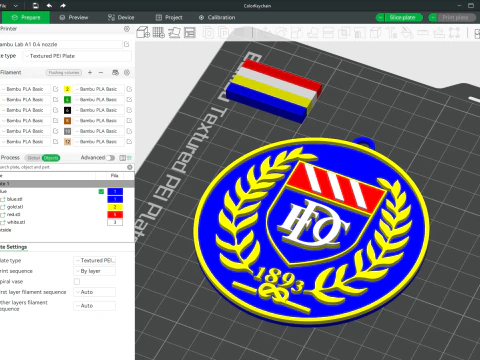Click the Add object cube icon
Viewport: 480px width, 360px height.
143,32
